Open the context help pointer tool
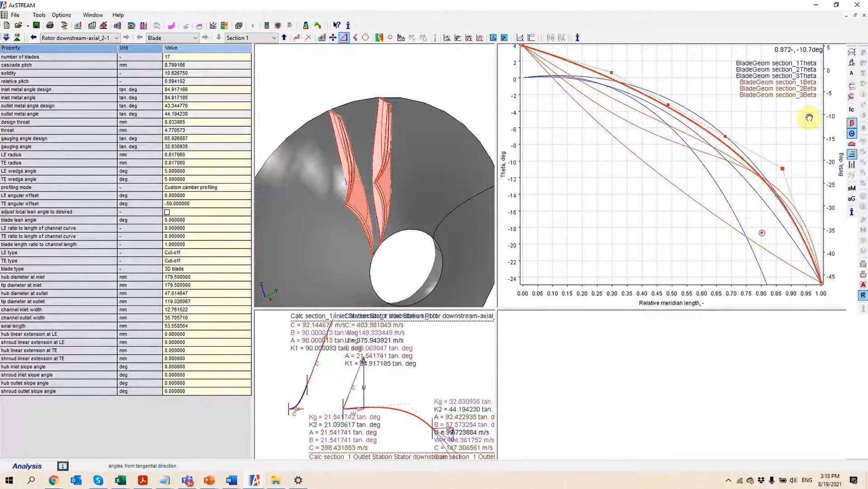This screenshot has width=868, height=489. (336, 25)
